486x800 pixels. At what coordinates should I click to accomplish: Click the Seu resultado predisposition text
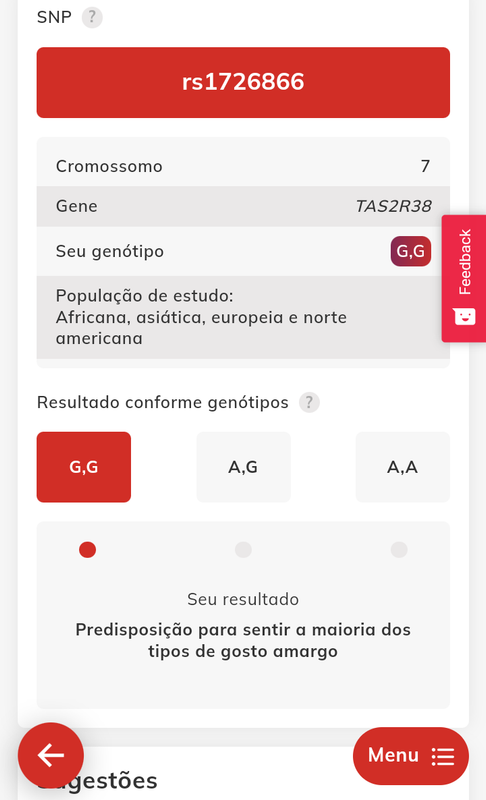click(x=243, y=640)
